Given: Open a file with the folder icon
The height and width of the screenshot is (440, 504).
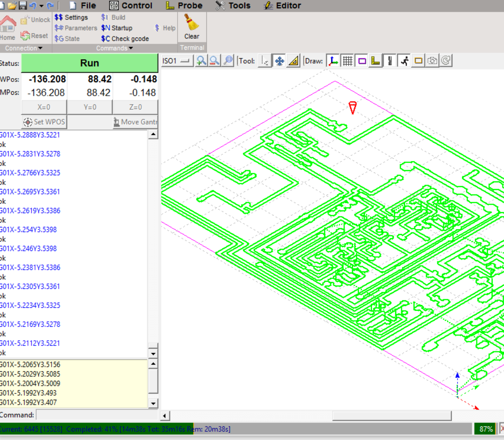Looking at the screenshot, I should tap(12, 6).
